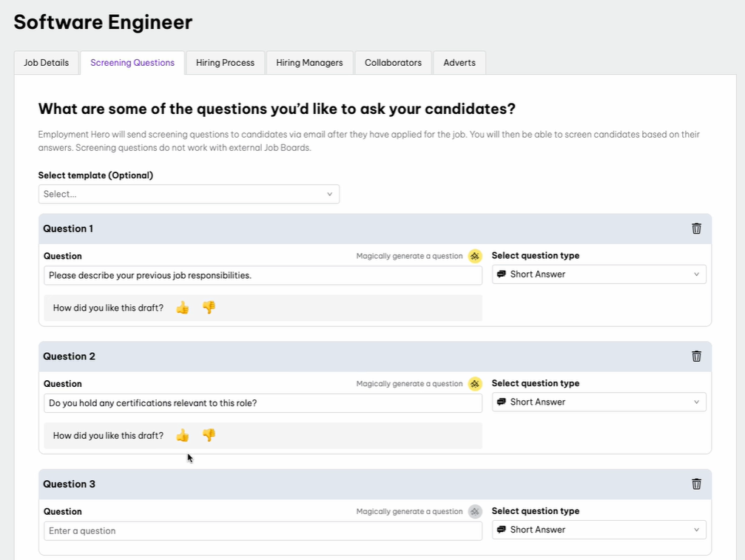Click the Question 1 text input field
The image size is (745, 560).
click(263, 275)
